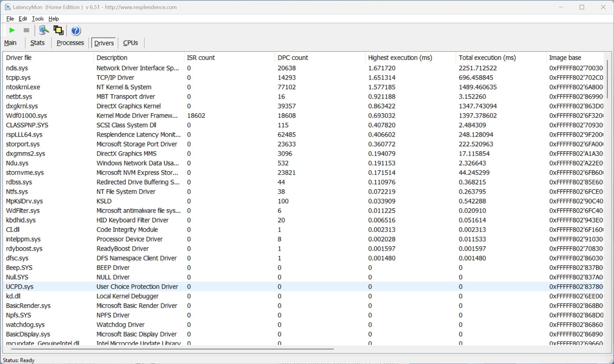The height and width of the screenshot is (364, 614).
Task: Click the LatencyMon title bar app icon
Action: coord(8,7)
